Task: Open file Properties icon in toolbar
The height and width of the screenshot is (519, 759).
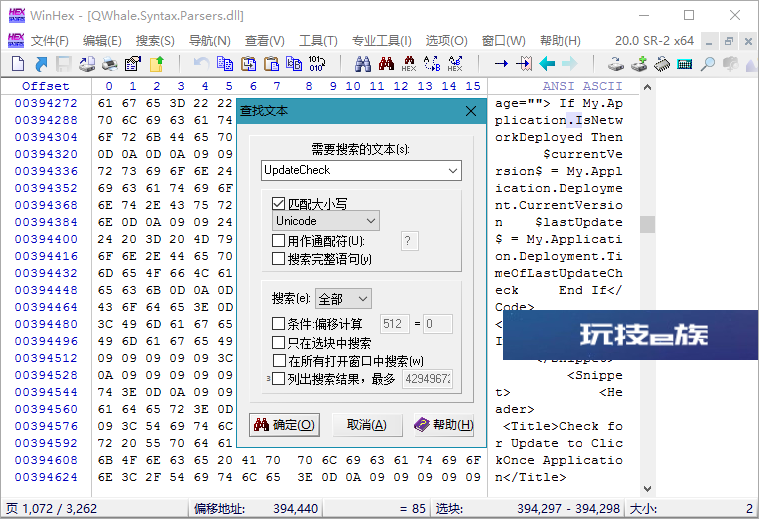Action: tap(133, 64)
